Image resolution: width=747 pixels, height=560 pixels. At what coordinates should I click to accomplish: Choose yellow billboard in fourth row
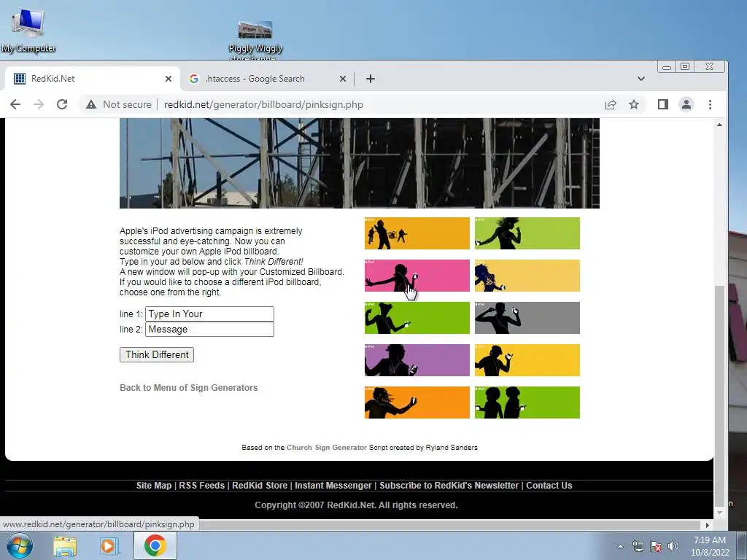click(x=527, y=360)
